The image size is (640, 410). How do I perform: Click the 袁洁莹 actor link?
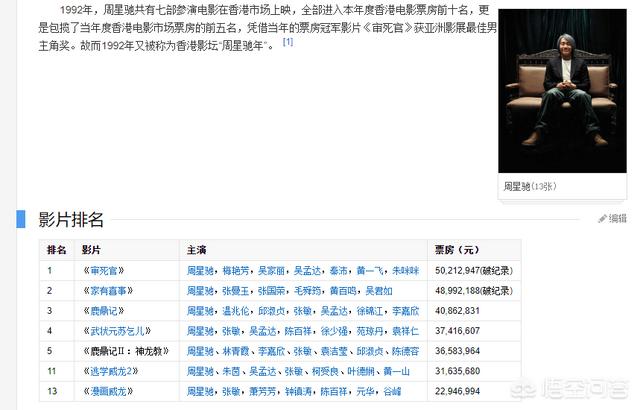pyautogui.click(x=334, y=351)
